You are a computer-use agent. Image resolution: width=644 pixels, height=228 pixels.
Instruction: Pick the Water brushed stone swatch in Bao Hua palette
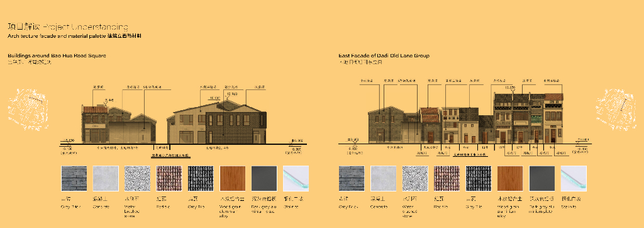point(137,178)
